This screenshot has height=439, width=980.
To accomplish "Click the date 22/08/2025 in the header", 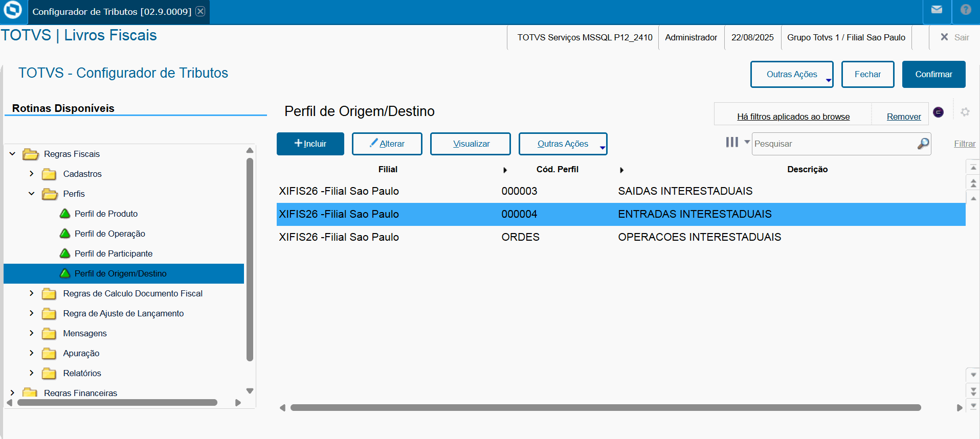I will 752,37.
